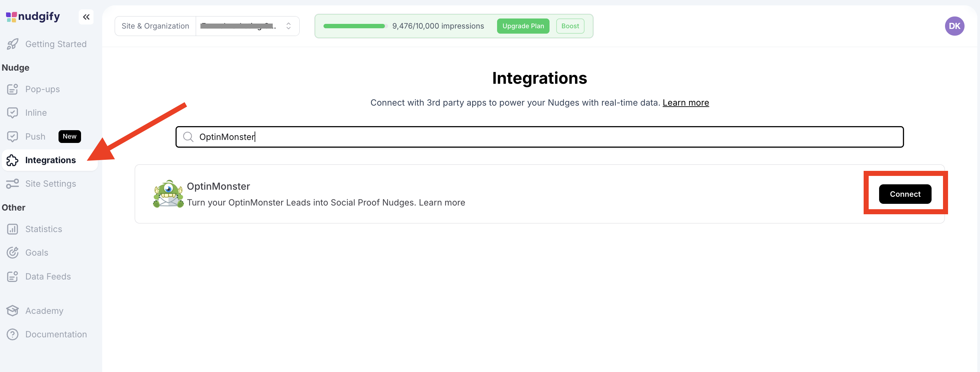
Task: Open Data Feeds menu item
Action: tap(48, 276)
